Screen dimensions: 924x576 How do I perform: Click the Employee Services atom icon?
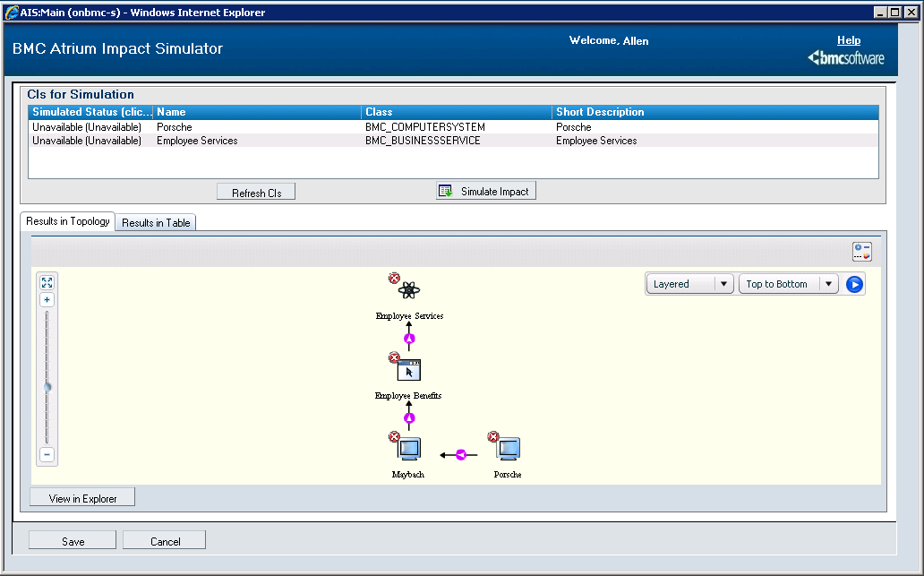click(409, 290)
